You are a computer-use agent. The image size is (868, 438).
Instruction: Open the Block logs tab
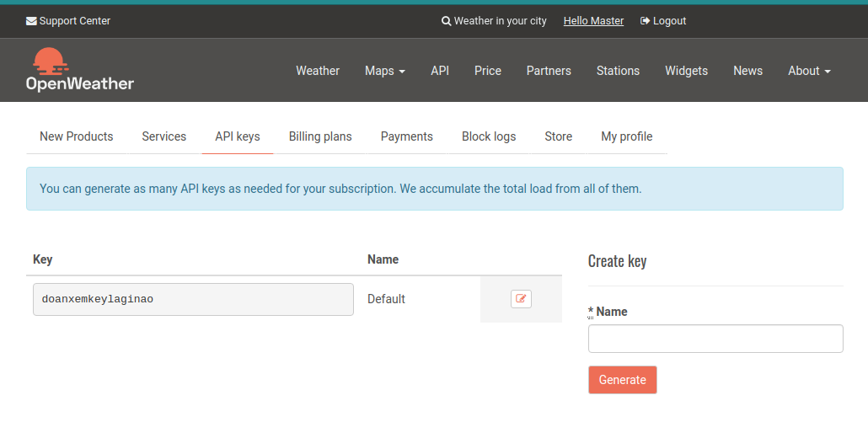489,136
